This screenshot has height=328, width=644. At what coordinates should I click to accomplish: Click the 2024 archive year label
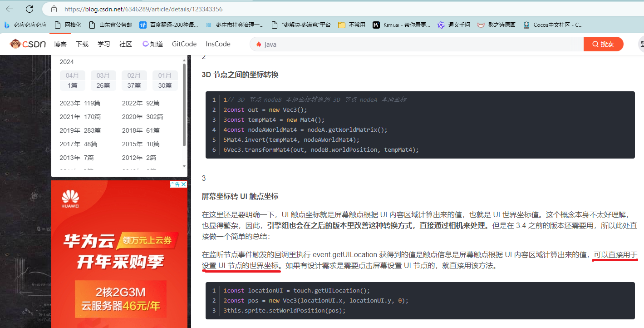click(67, 62)
